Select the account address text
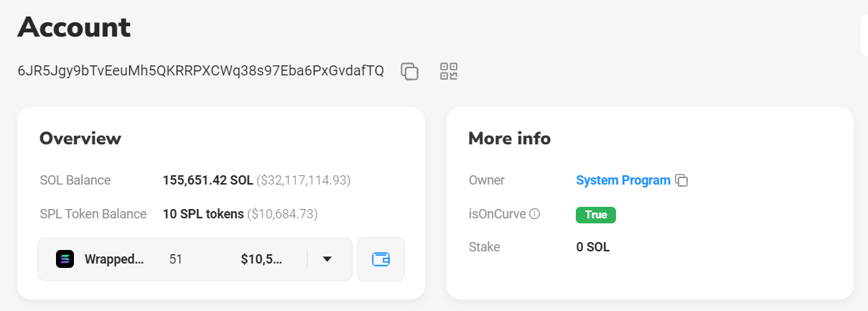Image resolution: width=868 pixels, height=311 pixels. coord(200,71)
